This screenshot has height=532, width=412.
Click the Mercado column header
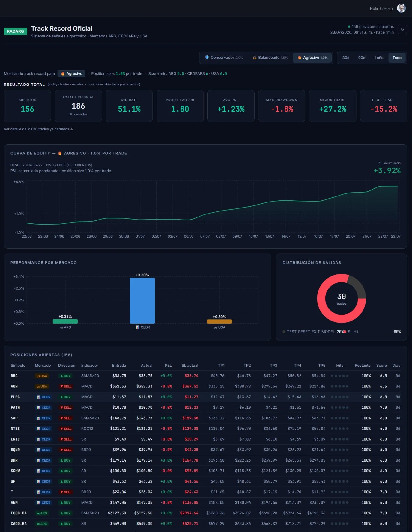click(x=43, y=365)
